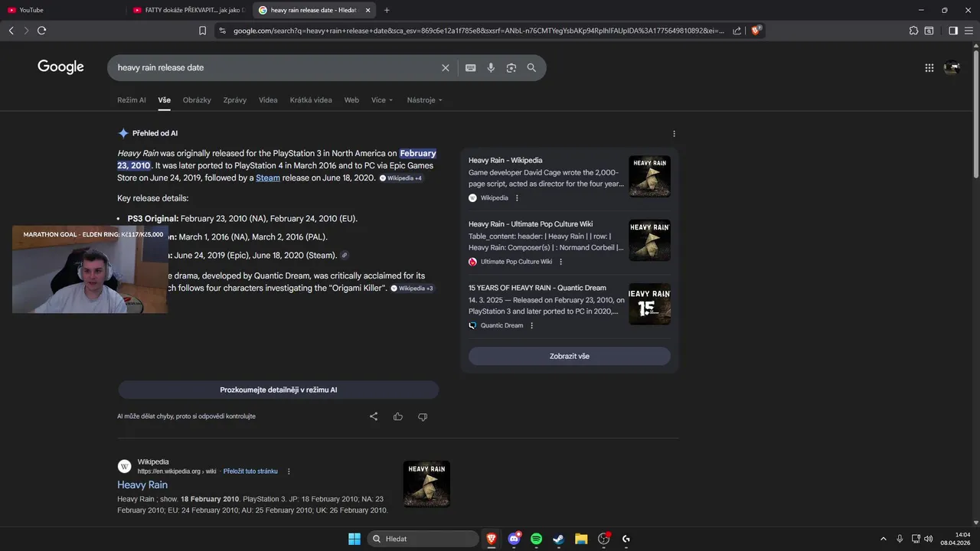This screenshot has width=980, height=551.
Task: Reload the page with the refresh icon
Action: (x=41, y=31)
